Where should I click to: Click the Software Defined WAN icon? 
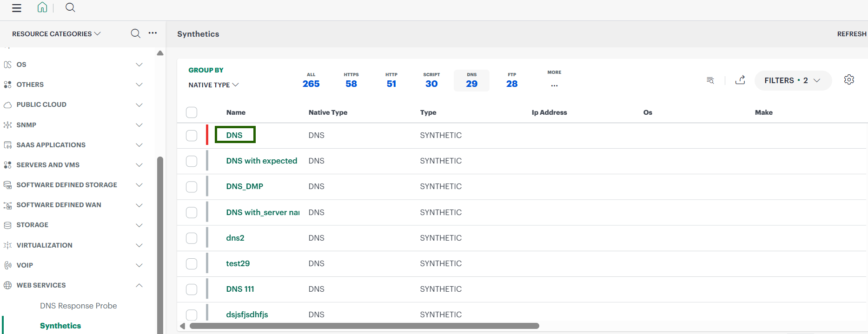7,205
